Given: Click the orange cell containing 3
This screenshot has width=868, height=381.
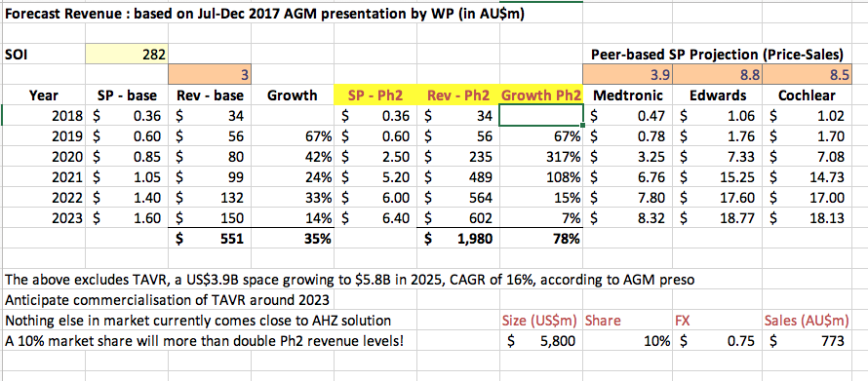Looking at the screenshot, I should (211, 74).
